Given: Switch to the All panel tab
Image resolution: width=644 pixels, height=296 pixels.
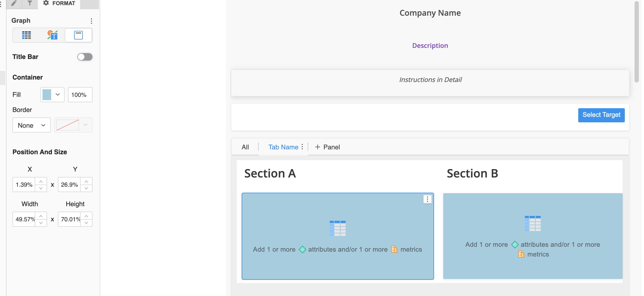Looking at the screenshot, I should pos(245,147).
